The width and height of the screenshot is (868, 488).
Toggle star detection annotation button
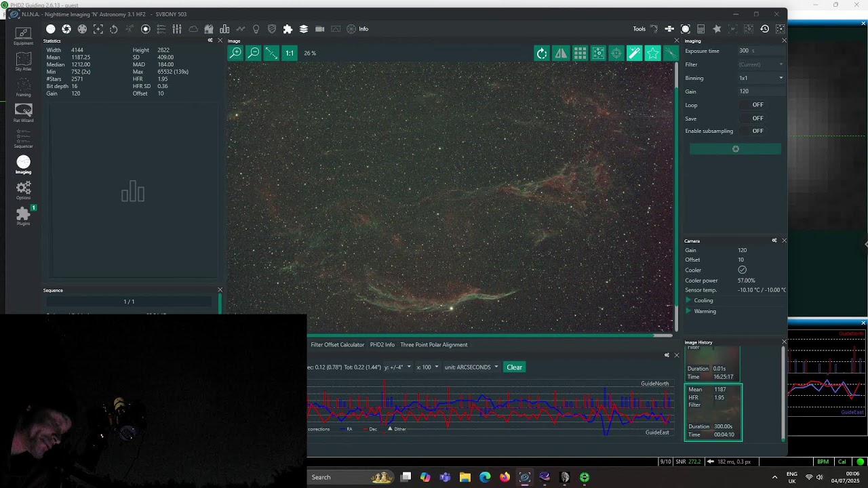coord(652,54)
